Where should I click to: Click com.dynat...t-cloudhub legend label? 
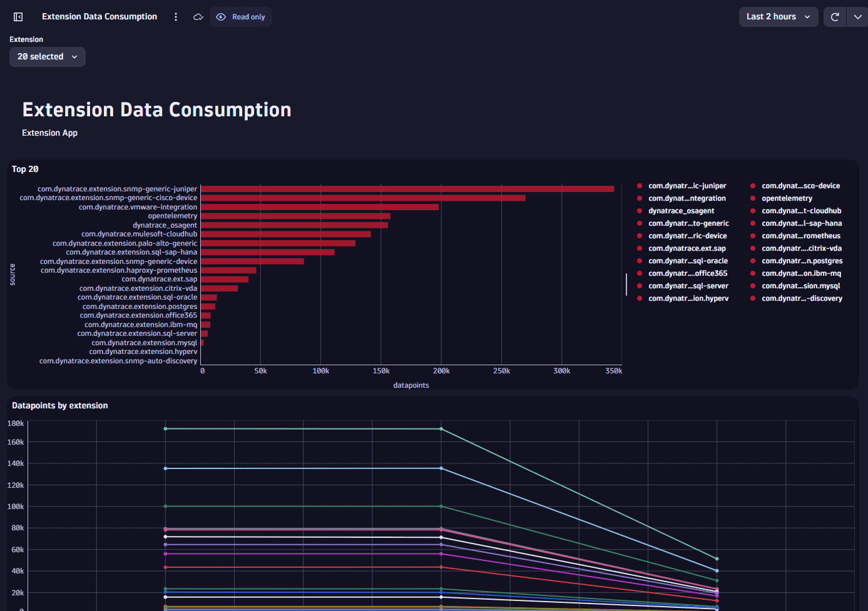[801, 211]
